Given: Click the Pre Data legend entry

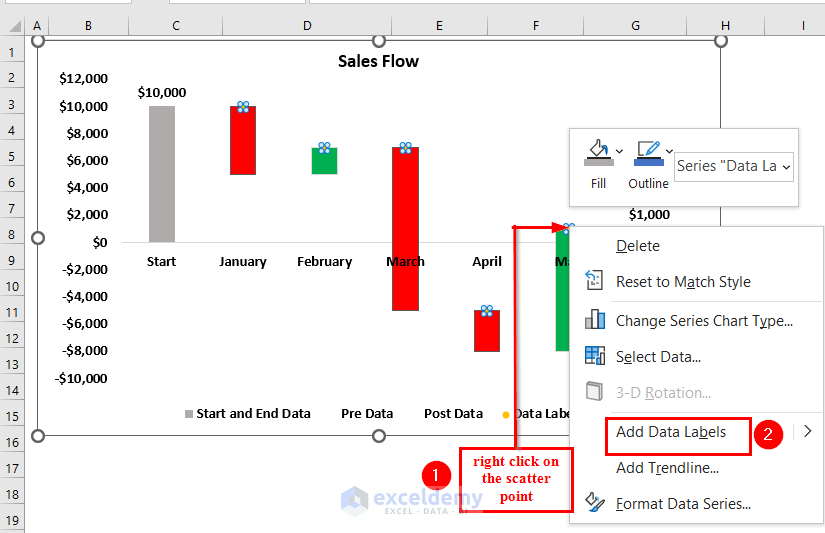Looking at the screenshot, I should [x=367, y=414].
